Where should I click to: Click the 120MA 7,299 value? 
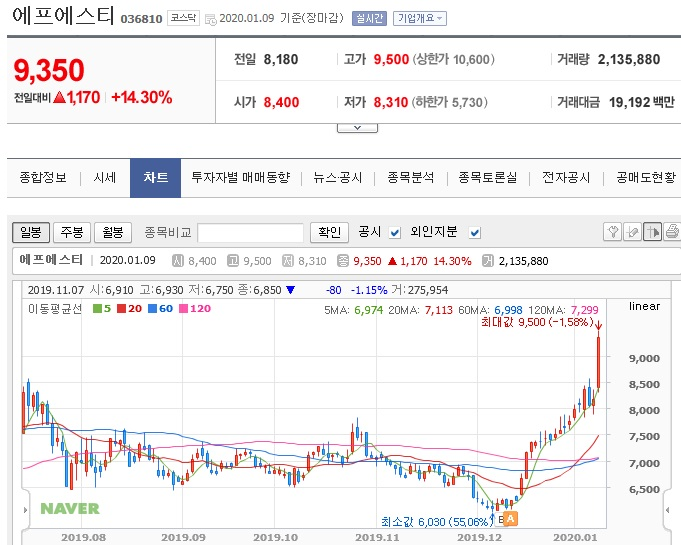tap(585, 310)
